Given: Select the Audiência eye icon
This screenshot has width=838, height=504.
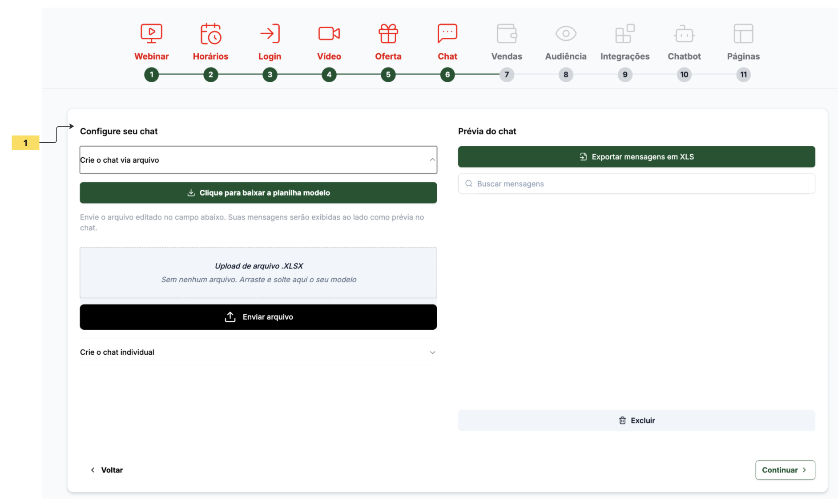Looking at the screenshot, I should point(566,34).
